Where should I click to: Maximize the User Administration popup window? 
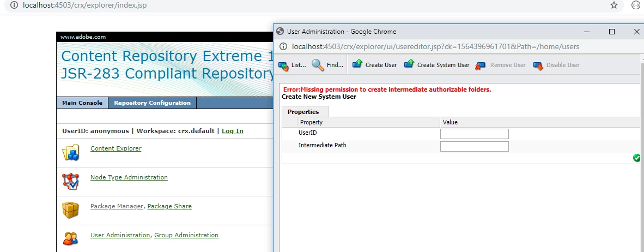click(x=611, y=32)
